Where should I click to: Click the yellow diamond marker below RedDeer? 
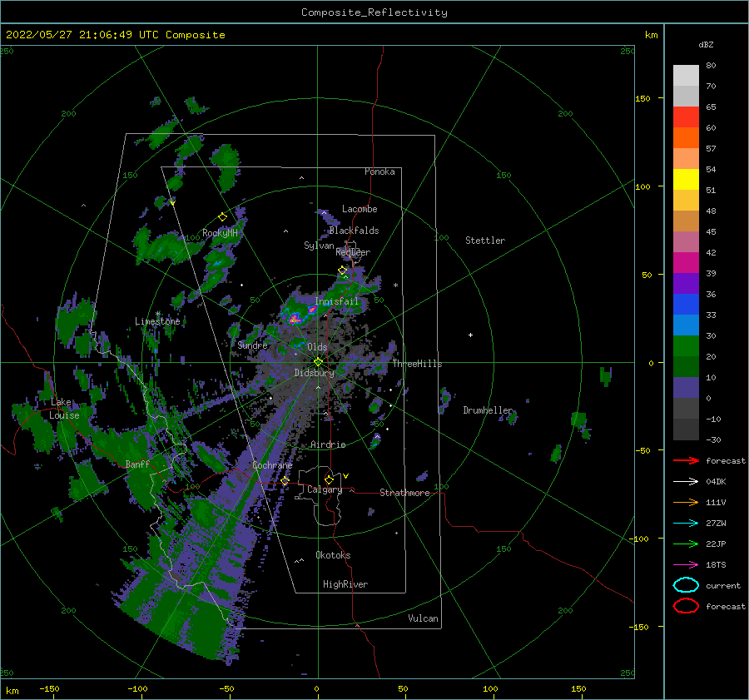pyautogui.click(x=343, y=270)
